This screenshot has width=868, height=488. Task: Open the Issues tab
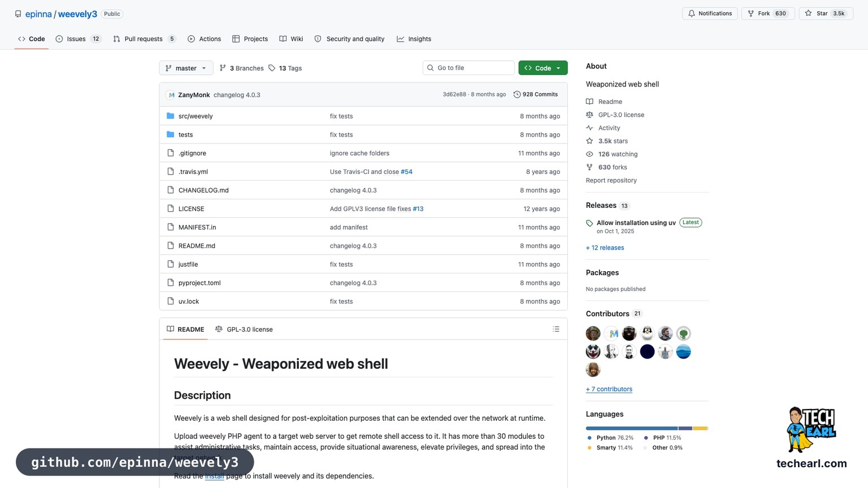[79, 39]
